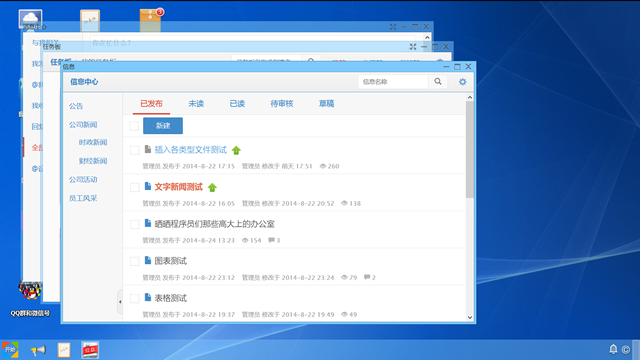The height and width of the screenshot is (360, 640).
Task: Switch to the 未读 tab
Action: (196, 104)
